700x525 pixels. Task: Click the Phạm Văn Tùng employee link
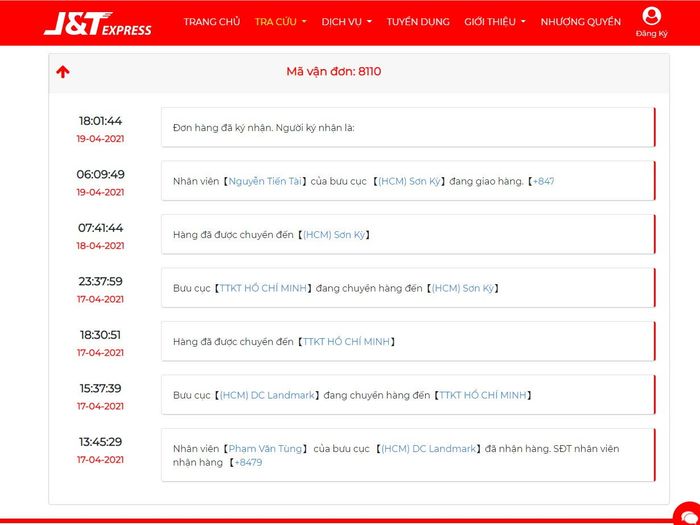tap(265, 449)
